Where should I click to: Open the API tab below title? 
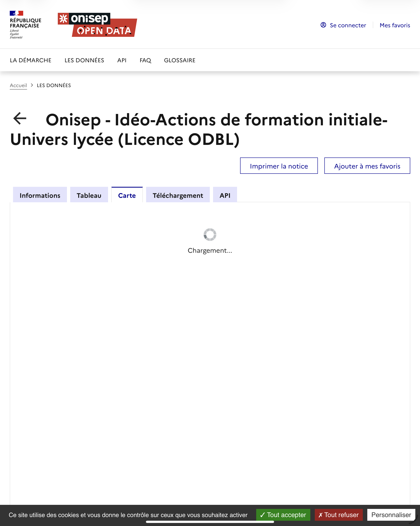pyautogui.click(x=224, y=195)
